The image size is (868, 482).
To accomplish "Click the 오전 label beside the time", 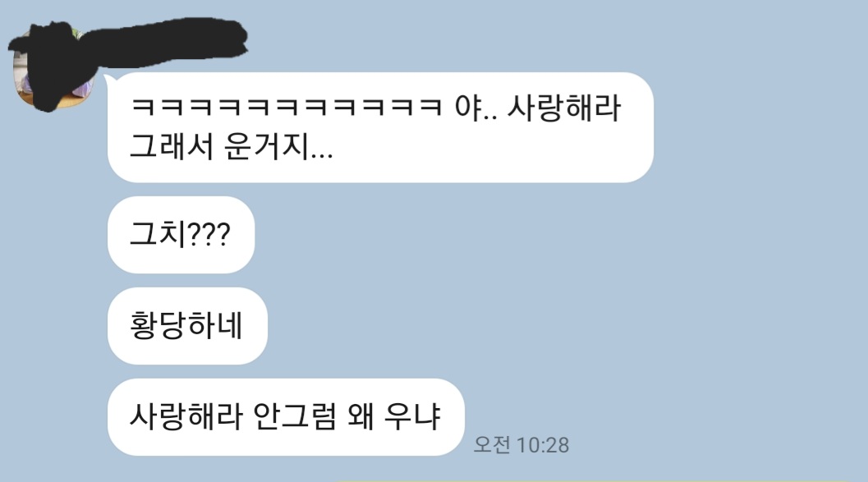I will tap(492, 444).
